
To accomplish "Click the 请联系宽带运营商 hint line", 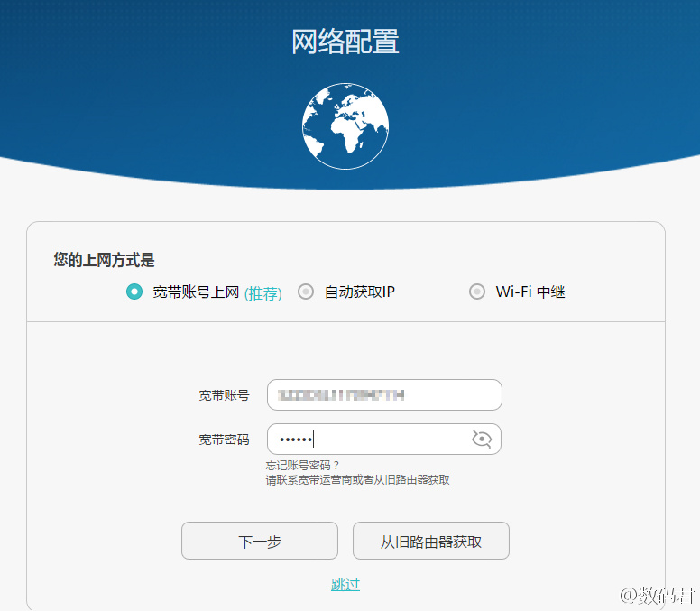I will [x=357, y=480].
